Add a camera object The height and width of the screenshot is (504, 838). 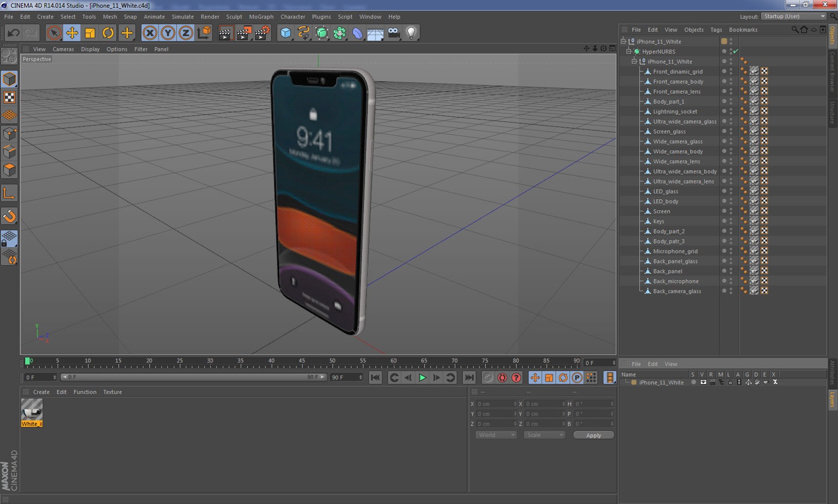(394, 33)
